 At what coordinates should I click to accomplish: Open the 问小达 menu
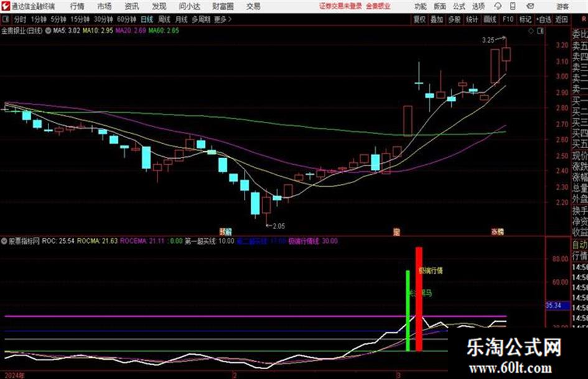(189, 6)
